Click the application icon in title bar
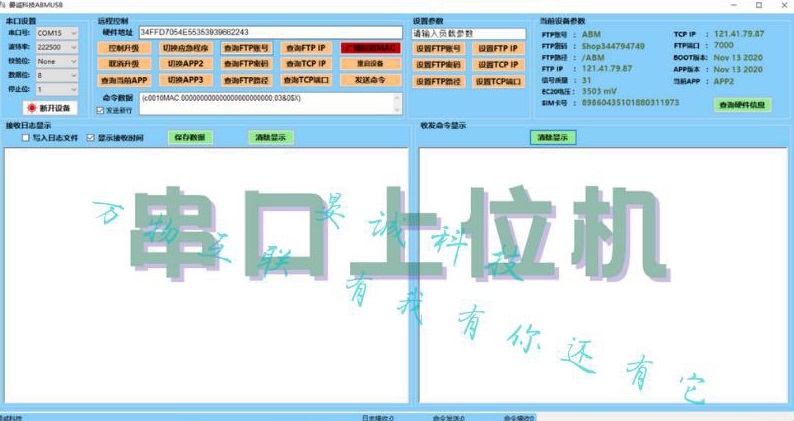Viewport: 794px width, 421px height. point(3,5)
